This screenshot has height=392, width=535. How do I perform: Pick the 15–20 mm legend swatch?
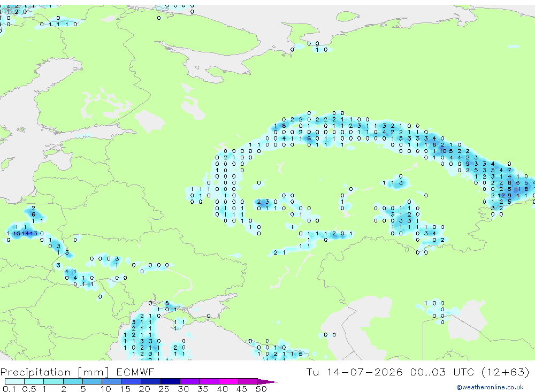tap(132, 381)
